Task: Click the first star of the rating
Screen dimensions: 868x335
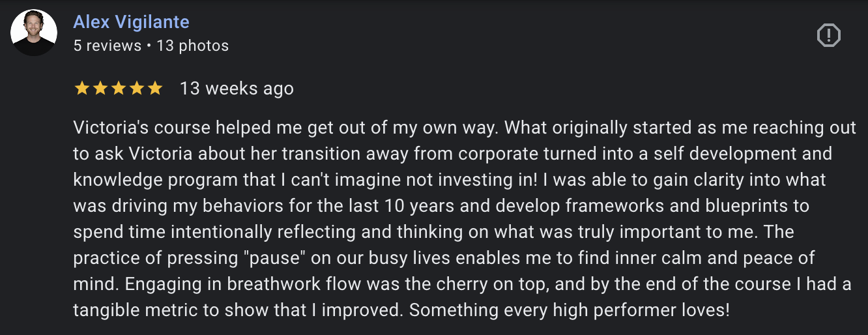Action: (x=81, y=88)
